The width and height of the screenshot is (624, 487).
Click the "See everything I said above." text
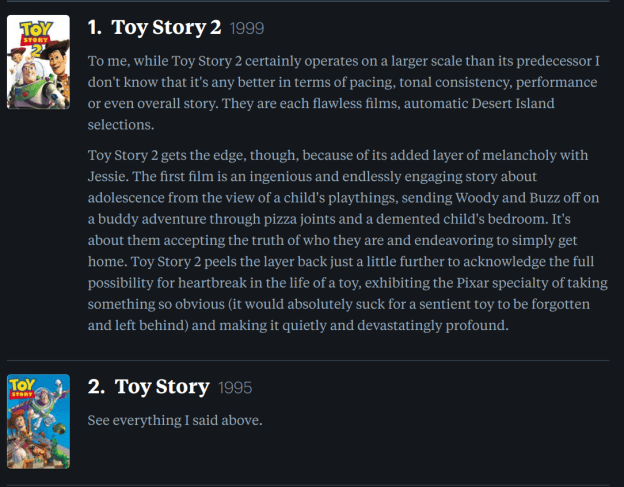tap(175, 420)
